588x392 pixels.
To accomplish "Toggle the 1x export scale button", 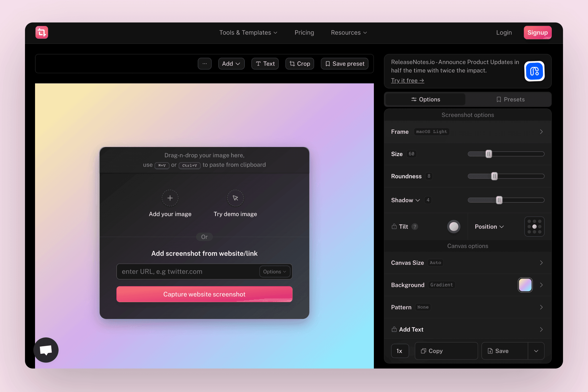I will [400, 351].
